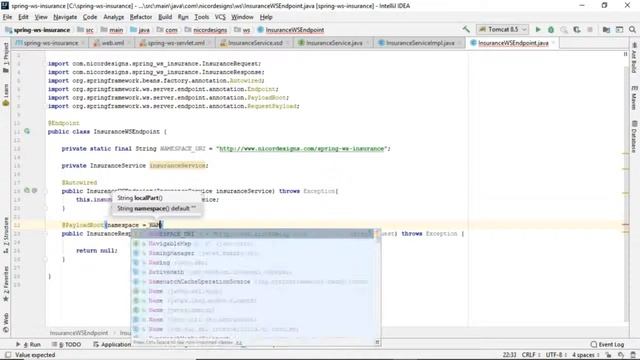Open the Edit menu

point(23,17)
